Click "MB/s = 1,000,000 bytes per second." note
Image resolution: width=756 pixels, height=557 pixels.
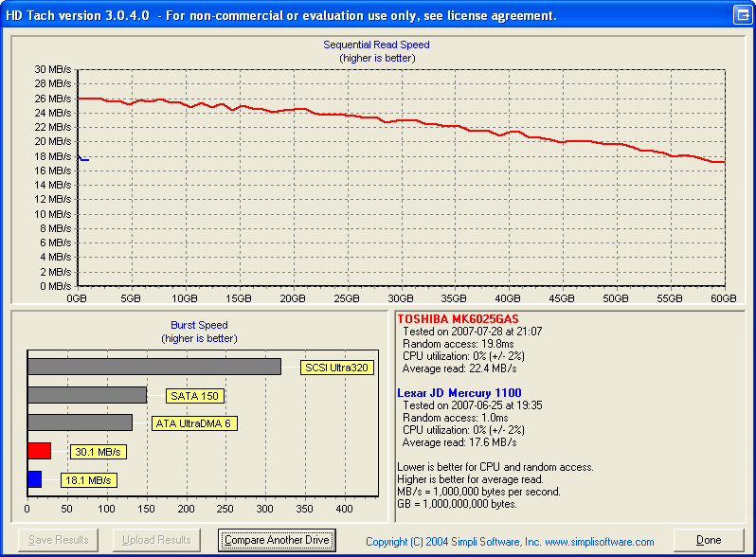point(478,492)
